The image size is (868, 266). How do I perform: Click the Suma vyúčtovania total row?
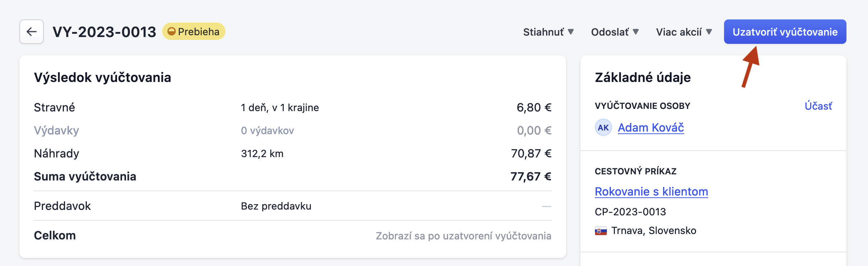[85, 176]
